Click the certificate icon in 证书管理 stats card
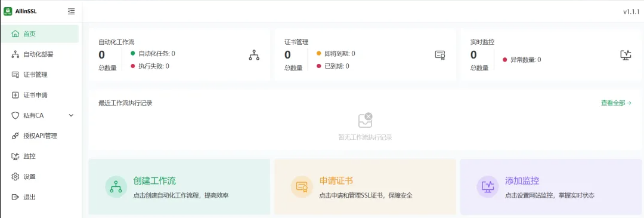The height and width of the screenshot is (218, 644). point(440,55)
